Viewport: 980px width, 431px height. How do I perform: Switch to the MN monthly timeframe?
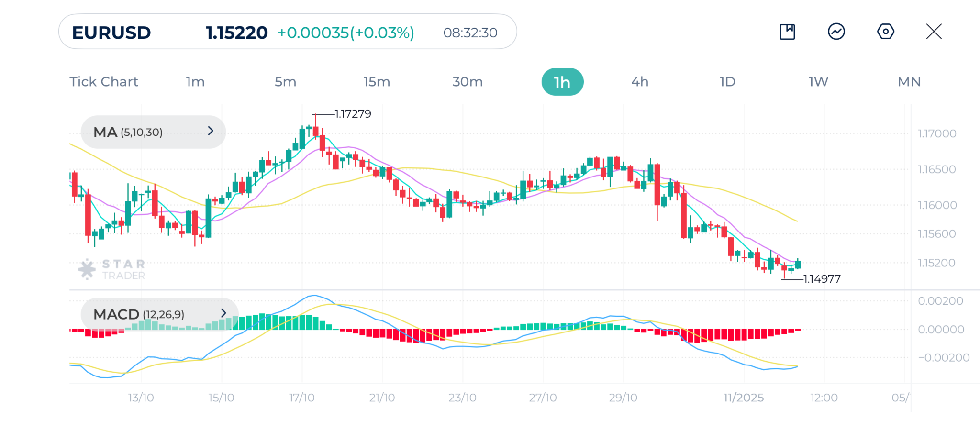pos(909,82)
